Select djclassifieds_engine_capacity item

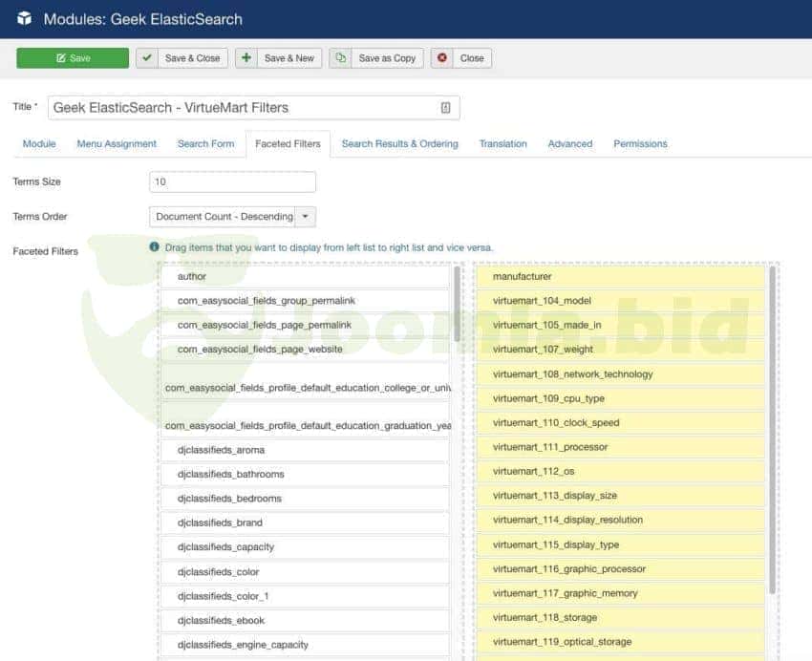click(305, 645)
